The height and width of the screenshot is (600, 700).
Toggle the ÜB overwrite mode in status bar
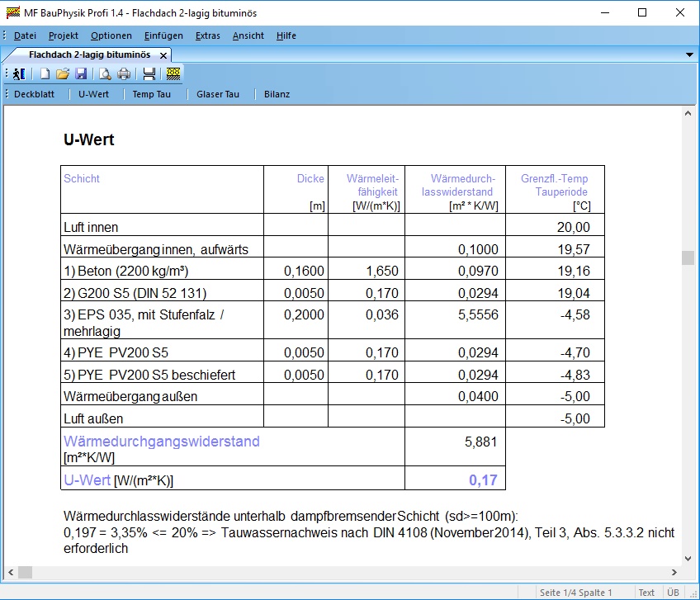pyautogui.click(x=673, y=593)
